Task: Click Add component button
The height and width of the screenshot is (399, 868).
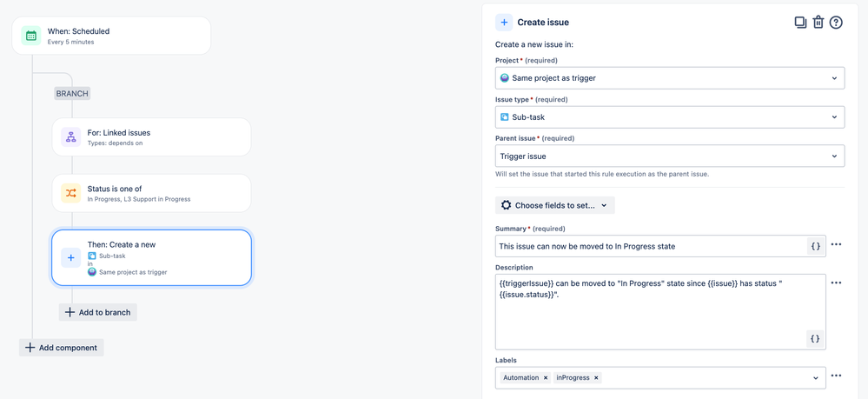Action: coord(62,348)
